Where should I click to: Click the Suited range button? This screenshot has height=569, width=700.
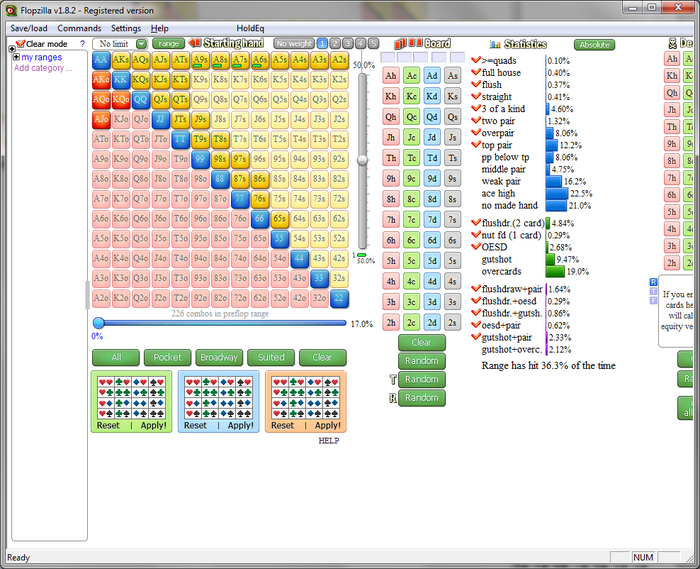click(x=271, y=357)
